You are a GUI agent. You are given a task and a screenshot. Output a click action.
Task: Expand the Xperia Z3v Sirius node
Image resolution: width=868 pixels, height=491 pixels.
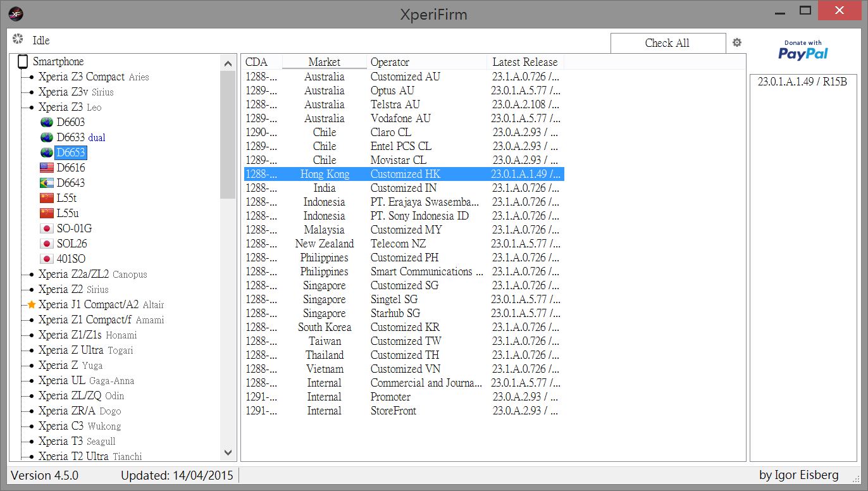point(31,92)
